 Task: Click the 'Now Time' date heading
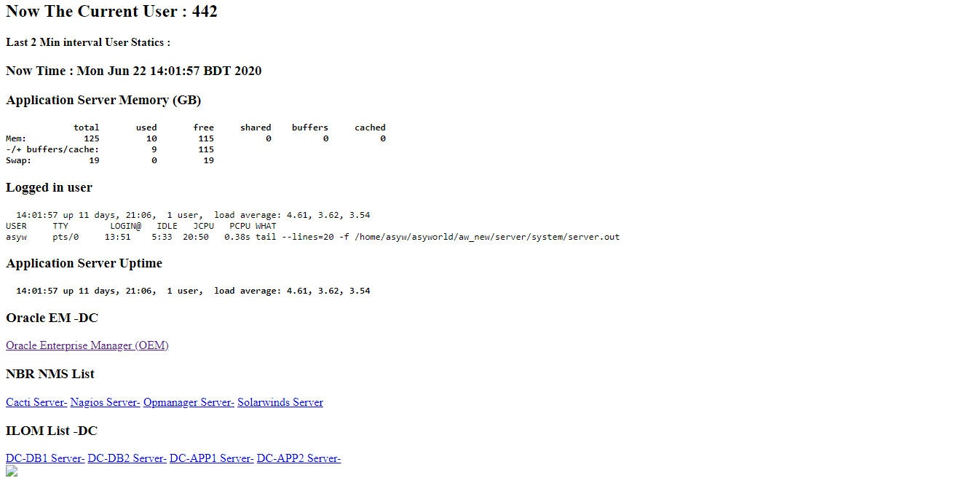(134, 71)
